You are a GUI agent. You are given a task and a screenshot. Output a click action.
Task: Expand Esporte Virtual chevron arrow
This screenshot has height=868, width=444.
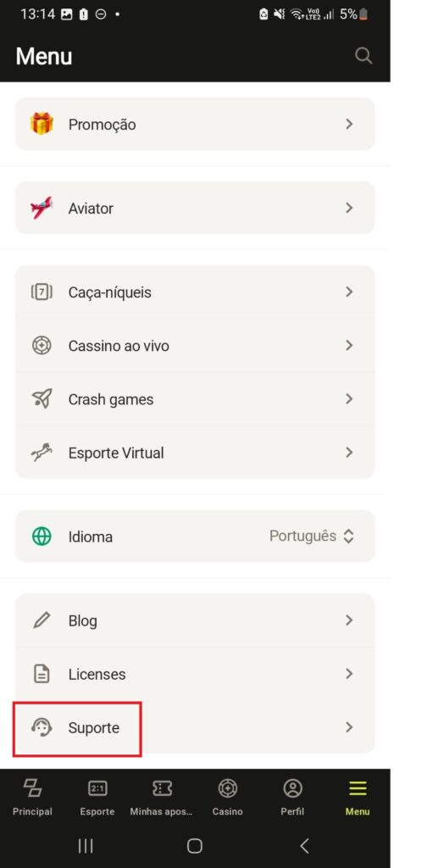[x=349, y=453]
